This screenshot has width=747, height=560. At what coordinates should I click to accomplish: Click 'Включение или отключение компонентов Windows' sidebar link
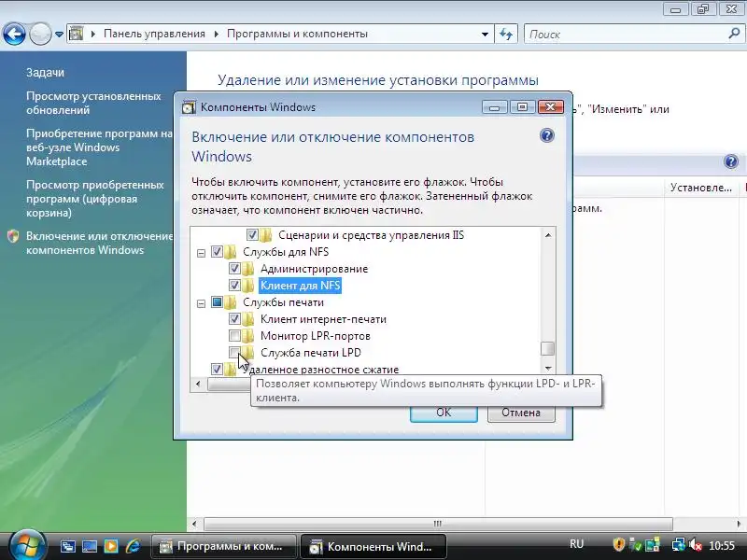pos(100,243)
